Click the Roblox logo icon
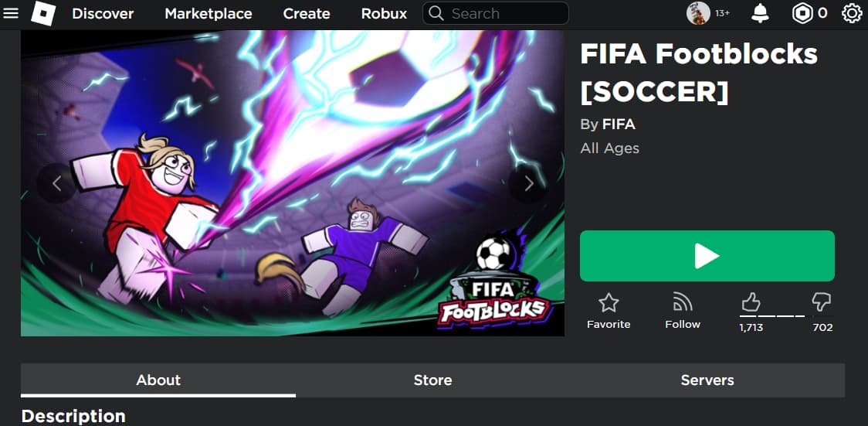Screen dimensions: 868x426 [x=43, y=13]
